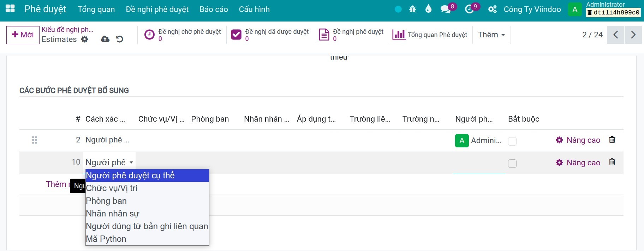644x251 pixels.
Task: Toggle the Bắt buộc checkbox in row 10
Action: [x=512, y=163]
